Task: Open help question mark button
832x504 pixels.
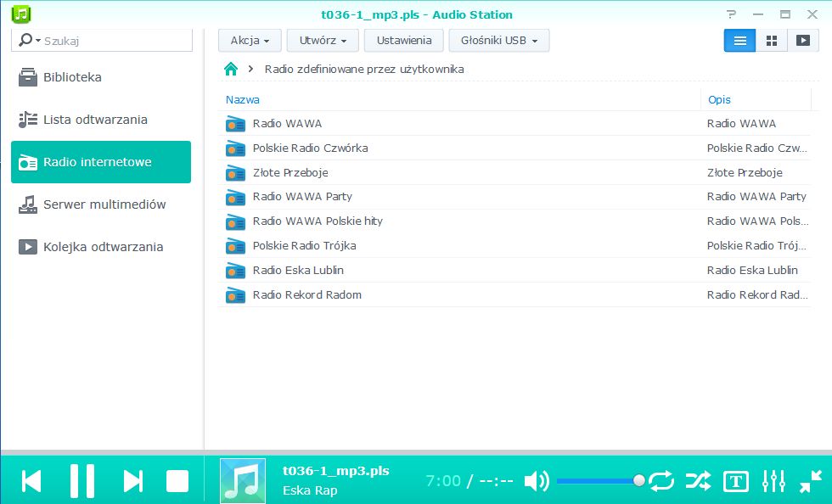Action: click(732, 14)
